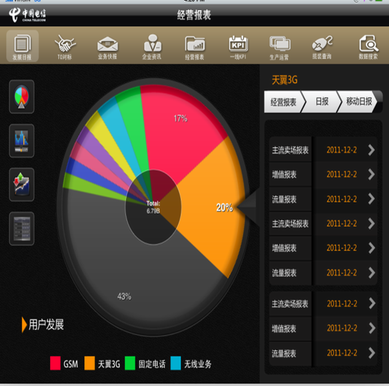Switch to table grid view in sidebar
Viewport: 389px width, 386px height.
pyautogui.click(x=22, y=229)
